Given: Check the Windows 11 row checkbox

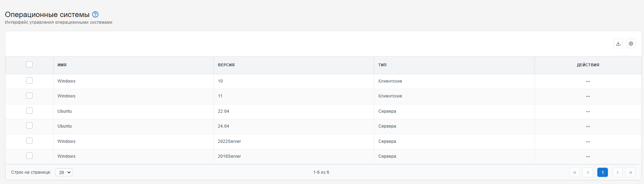Looking at the screenshot, I should point(29,96).
